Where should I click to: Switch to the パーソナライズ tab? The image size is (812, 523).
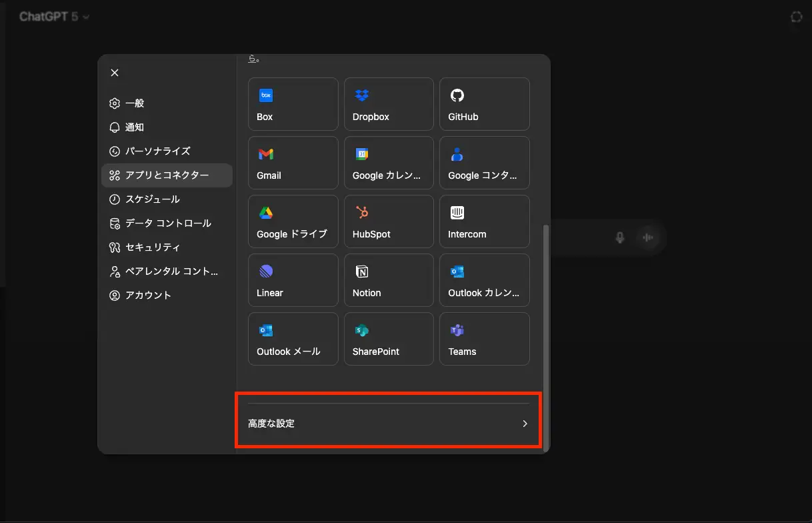click(x=167, y=151)
